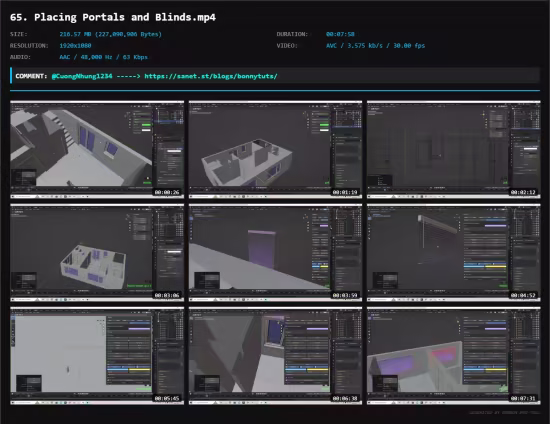The height and width of the screenshot is (424, 550).
Task: Click the title "65. Placing Portals and Blinds.mp4"
Action: point(113,17)
